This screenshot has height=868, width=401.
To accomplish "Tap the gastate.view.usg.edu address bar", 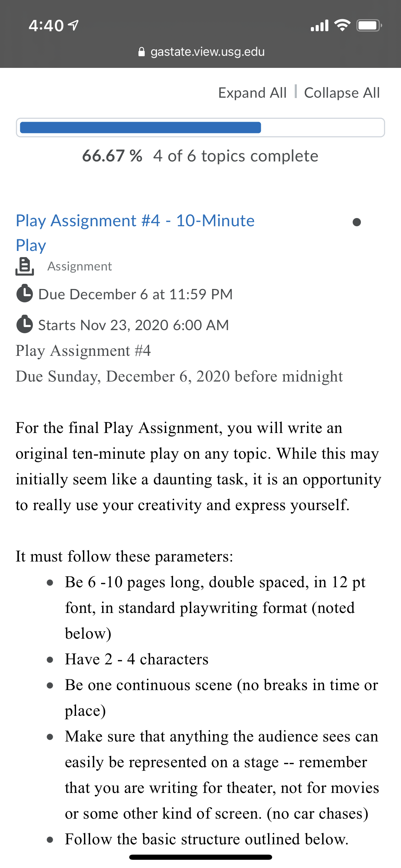I will click(x=201, y=52).
